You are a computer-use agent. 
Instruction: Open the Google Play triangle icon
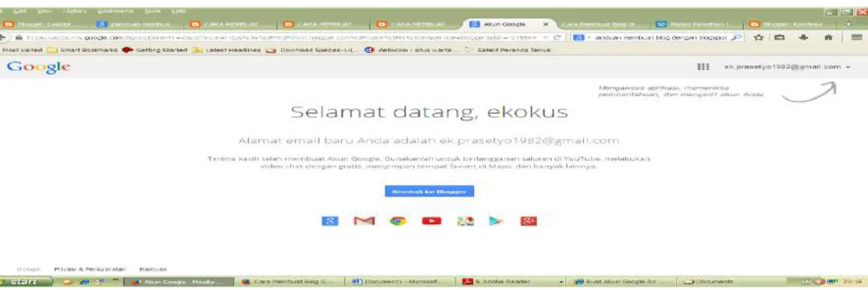(496, 221)
